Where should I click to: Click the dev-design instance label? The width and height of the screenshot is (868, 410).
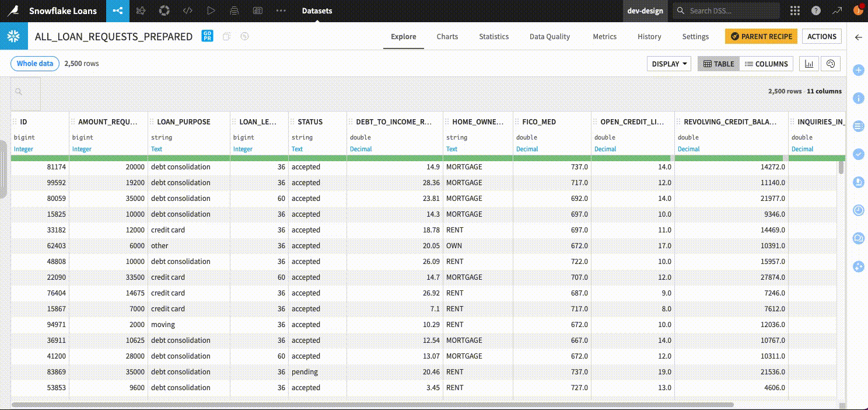[645, 11]
